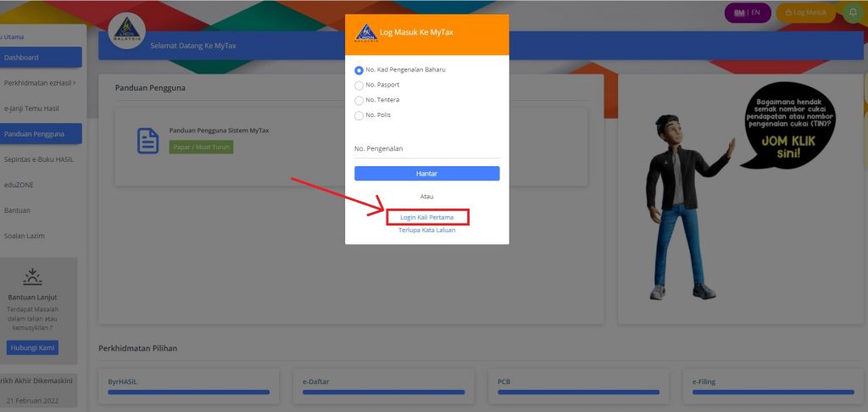Switch the language to EN
The height and width of the screenshot is (412, 868).
pos(755,13)
